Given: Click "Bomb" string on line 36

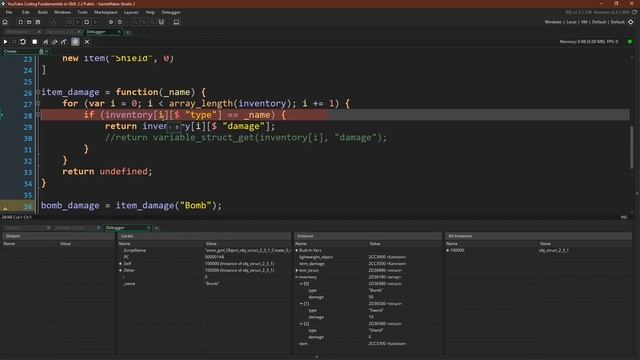Looking at the screenshot, I should 196,205.
